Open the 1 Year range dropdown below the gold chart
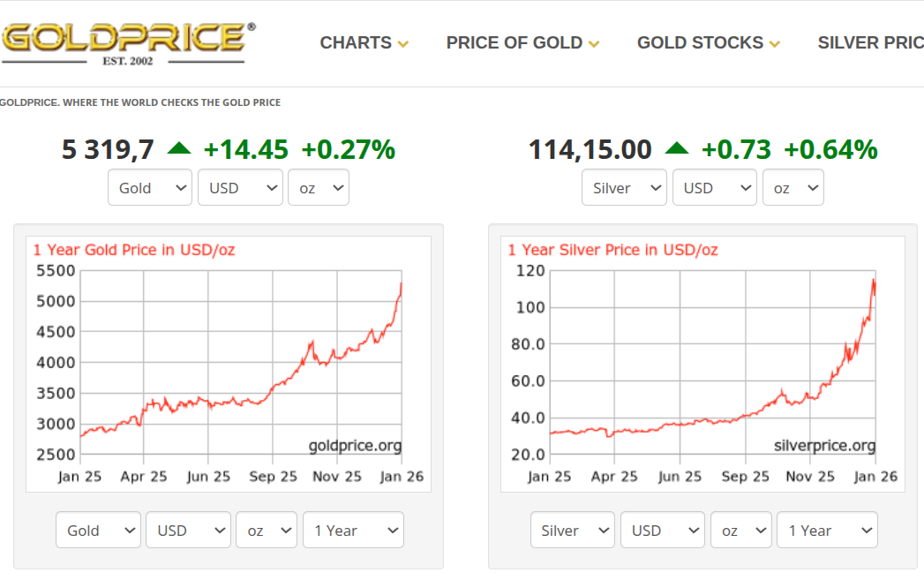Screen dimensions: 924x580 coord(354,530)
